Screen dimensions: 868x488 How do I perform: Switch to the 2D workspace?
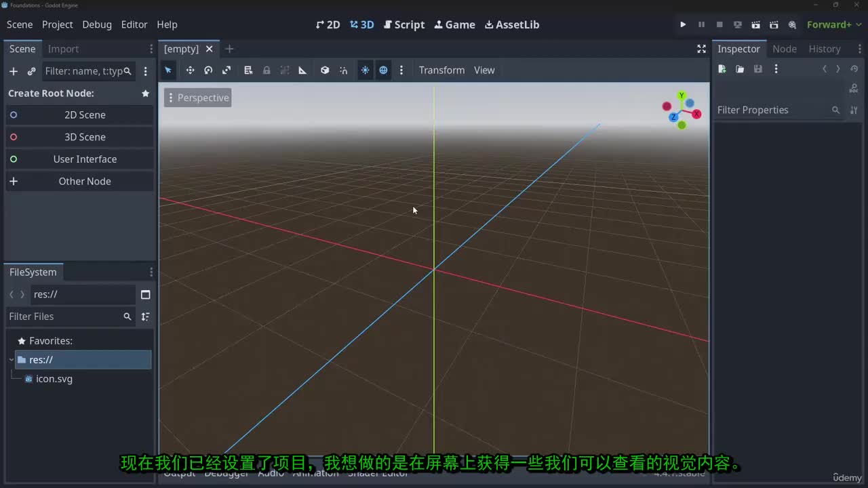[x=328, y=24]
